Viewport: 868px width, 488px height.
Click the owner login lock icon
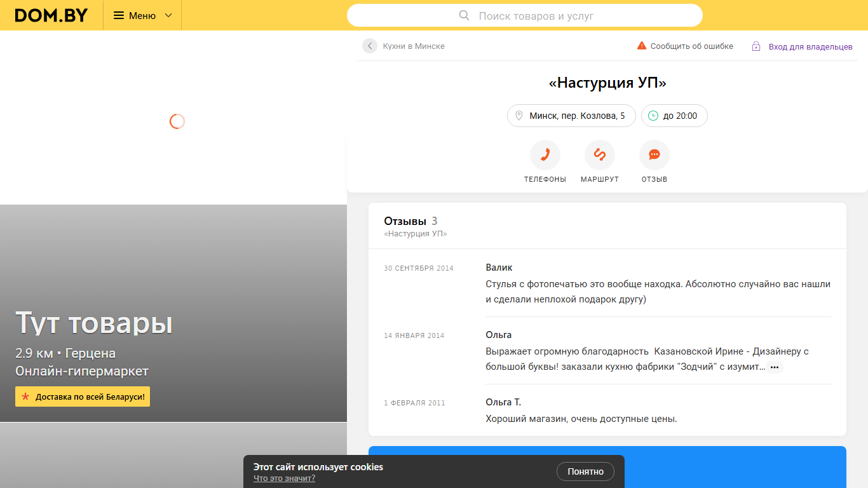756,46
